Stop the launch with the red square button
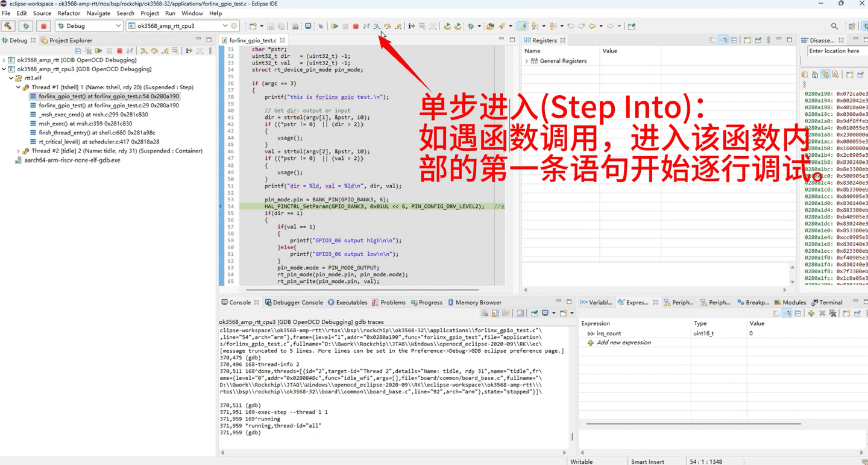This screenshot has width=868, height=465. coord(43,26)
